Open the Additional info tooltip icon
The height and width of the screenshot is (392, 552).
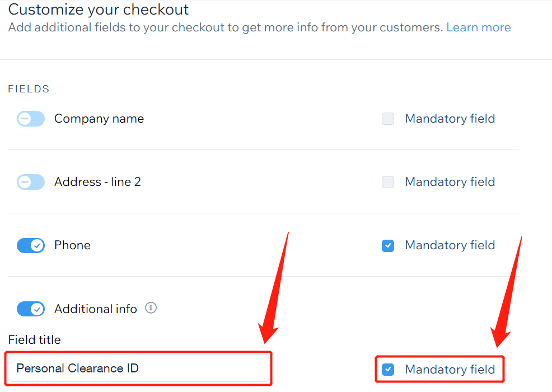(151, 308)
